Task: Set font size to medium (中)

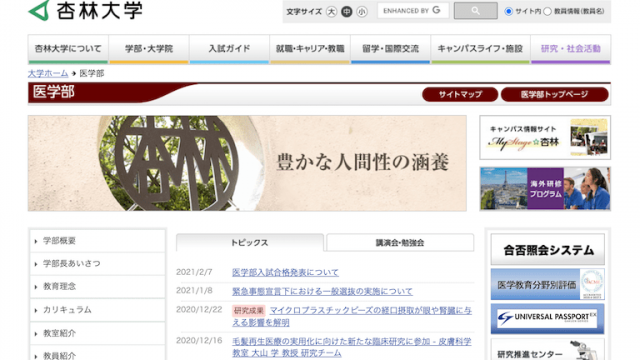Action: 347,12
